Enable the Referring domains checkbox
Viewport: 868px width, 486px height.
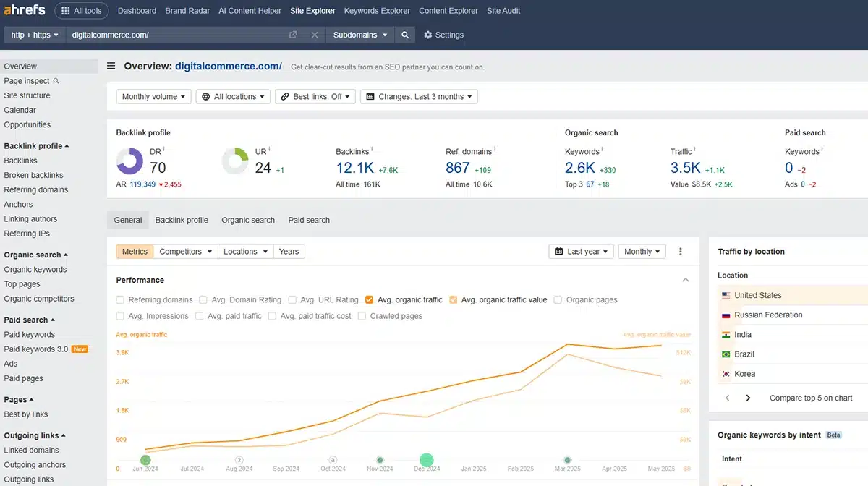(120, 299)
